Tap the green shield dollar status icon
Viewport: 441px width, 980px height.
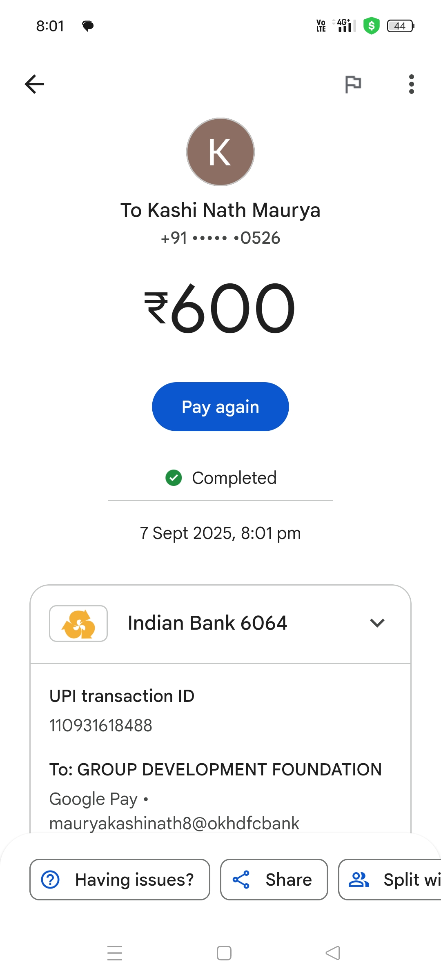pyautogui.click(x=372, y=26)
